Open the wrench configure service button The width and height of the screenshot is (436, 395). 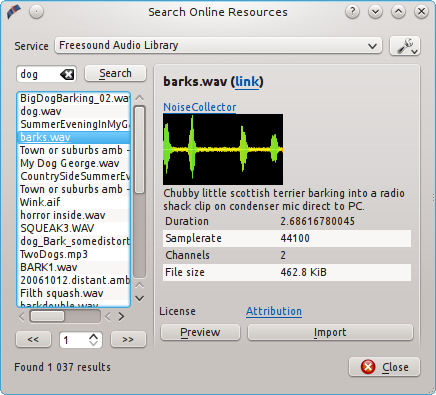click(x=405, y=46)
